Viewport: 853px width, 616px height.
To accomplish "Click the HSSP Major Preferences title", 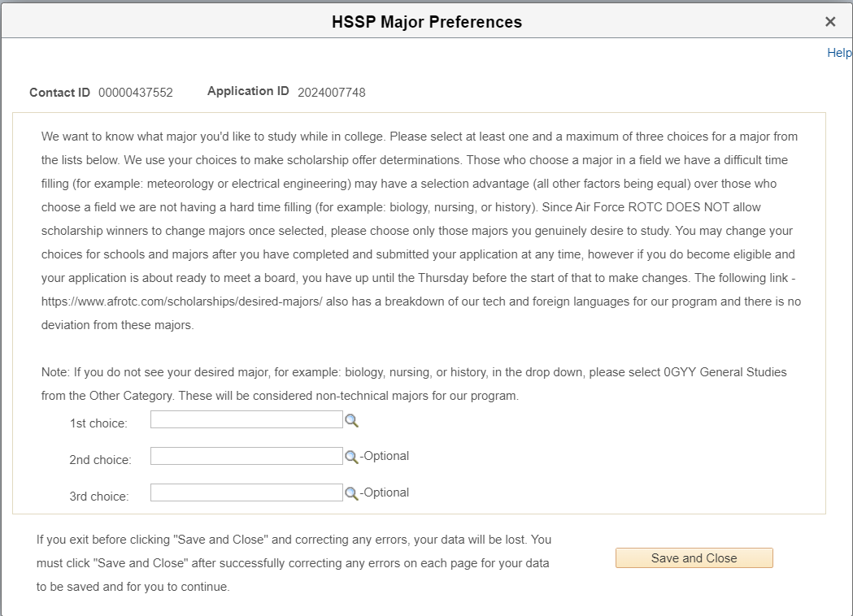I will [x=426, y=22].
